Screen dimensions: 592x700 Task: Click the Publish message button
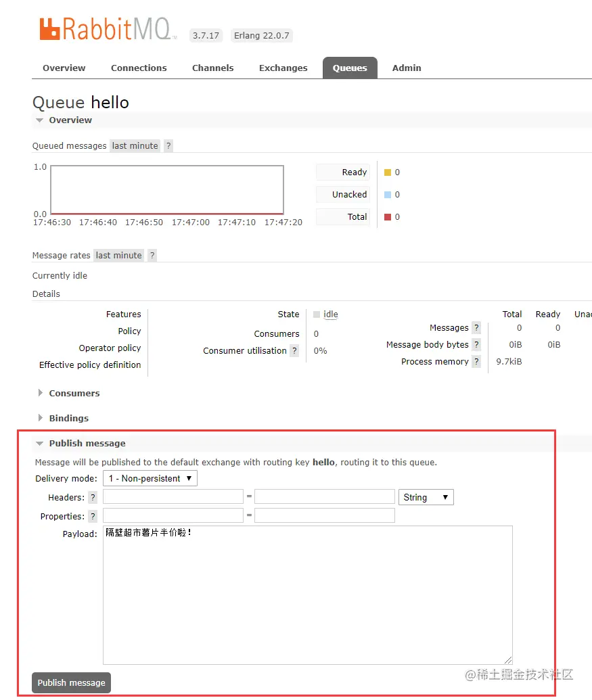coord(72,682)
